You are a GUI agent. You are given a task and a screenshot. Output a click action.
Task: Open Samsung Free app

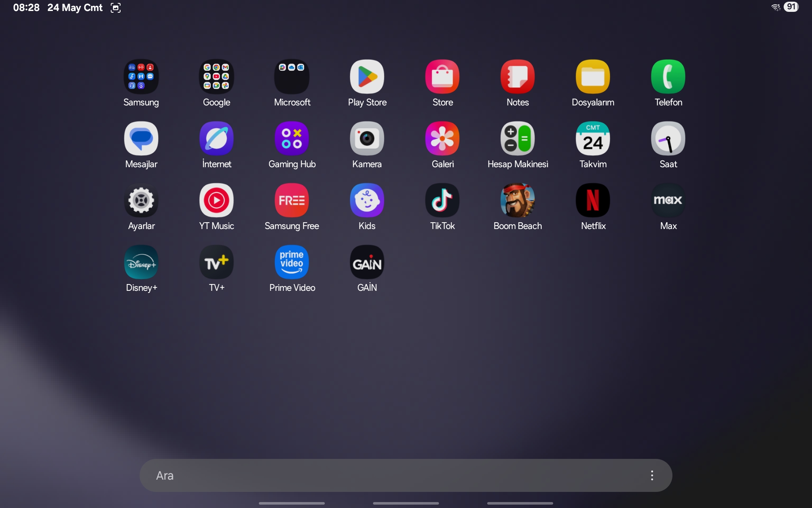(x=292, y=200)
